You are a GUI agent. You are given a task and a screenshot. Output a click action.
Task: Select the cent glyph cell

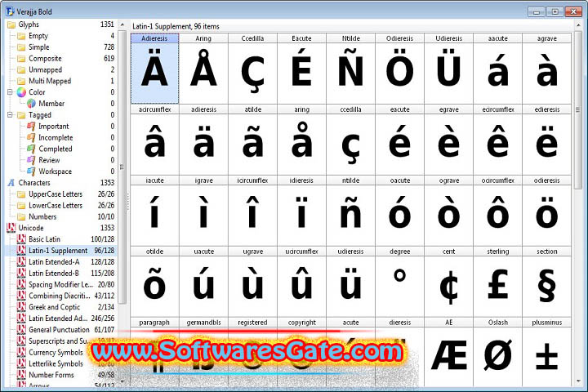click(449, 281)
